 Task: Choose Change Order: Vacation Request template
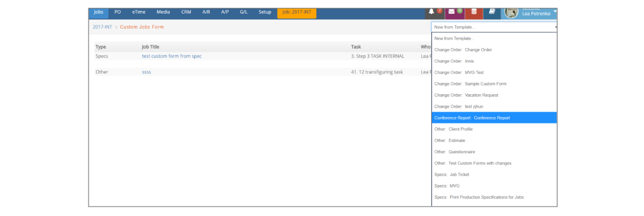tap(495, 95)
